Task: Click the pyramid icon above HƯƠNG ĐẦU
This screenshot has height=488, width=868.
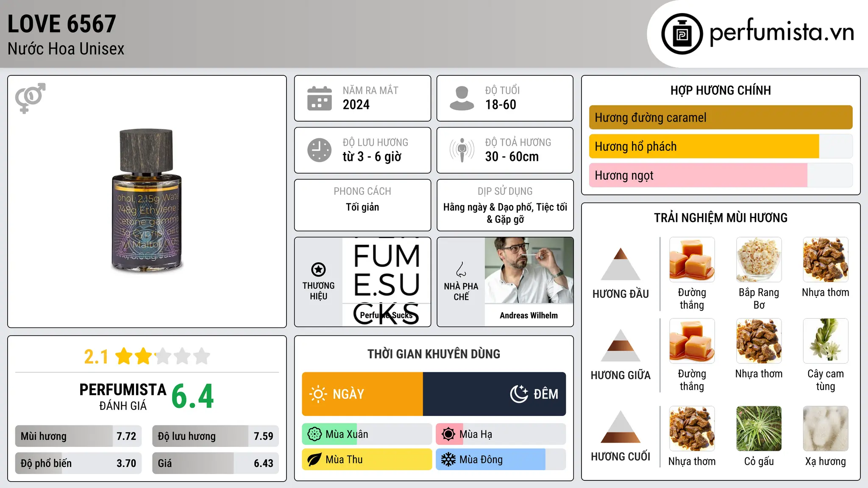Action: (x=620, y=264)
